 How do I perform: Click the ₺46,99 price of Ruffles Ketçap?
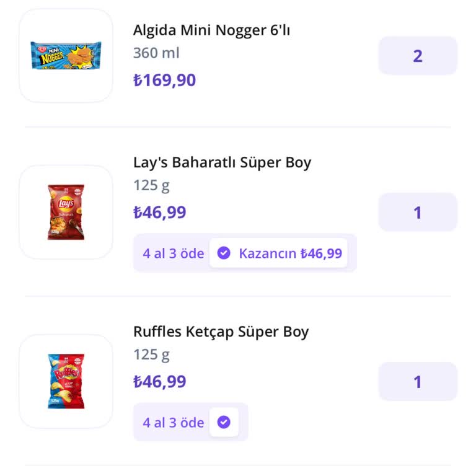coord(159,382)
